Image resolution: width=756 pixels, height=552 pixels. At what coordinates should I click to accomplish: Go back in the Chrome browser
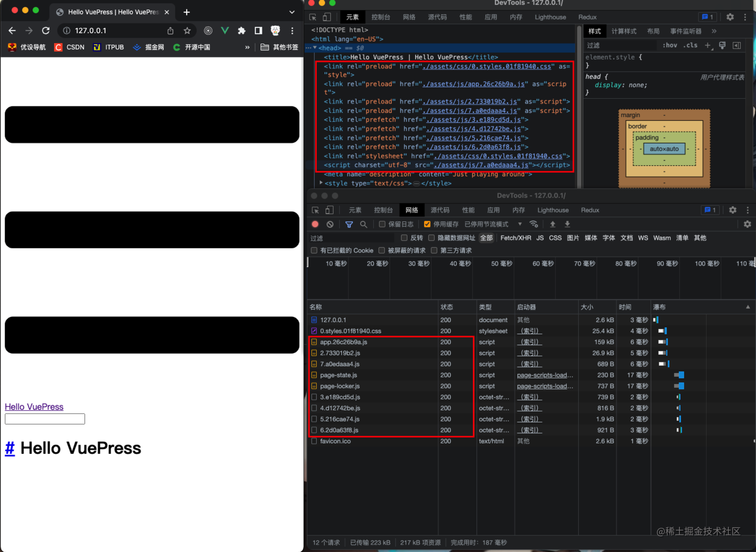(12, 30)
